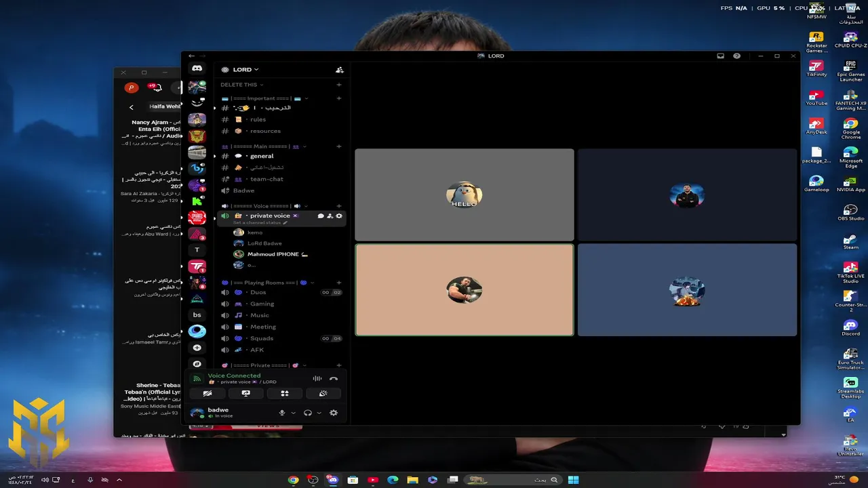The image size is (868, 488).
Task: Open badwe user profile avatar
Action: point(197,413)
